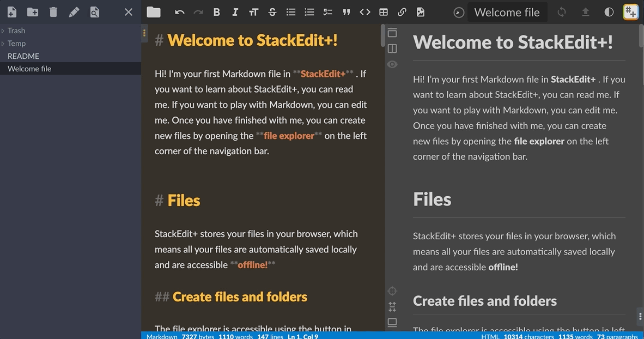
Task: Click the circular icon beside file title
Action: click(x=459, y=13)
